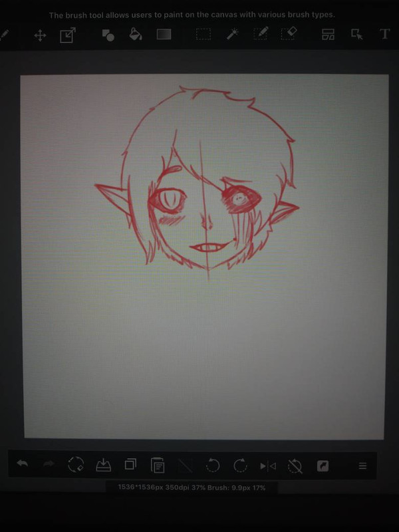This screenshot has width=399, height=532.
Task: Reset the canvas rotation
Action: click(x=295, y=466)
